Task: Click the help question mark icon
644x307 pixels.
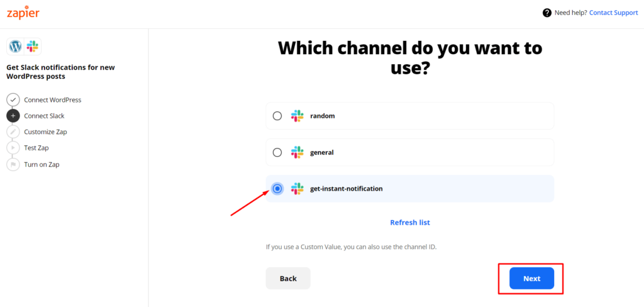Action: pyautogui.click(x=547, y=13)
